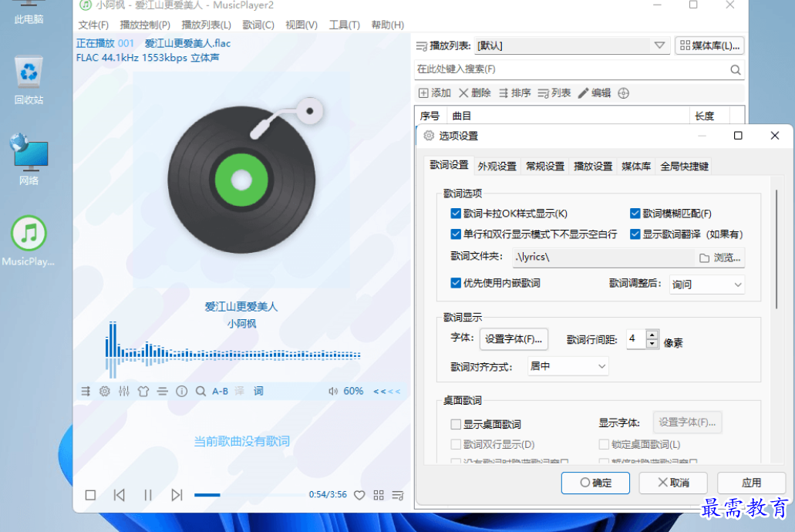Click the <<<< collapse arrows
The width and height of the screenshot is (795, 532).
tap(387, 391)
